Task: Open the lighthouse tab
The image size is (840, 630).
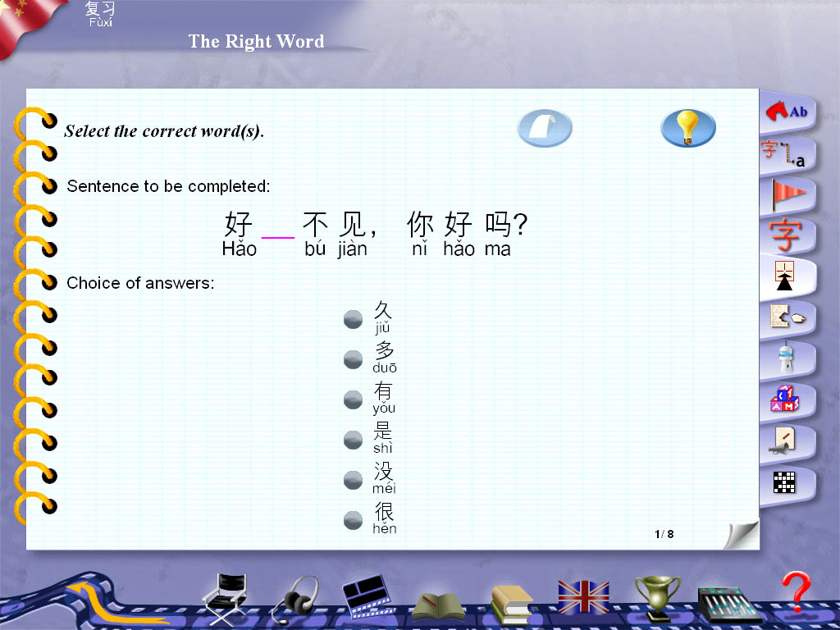Action: coord(785,359)
